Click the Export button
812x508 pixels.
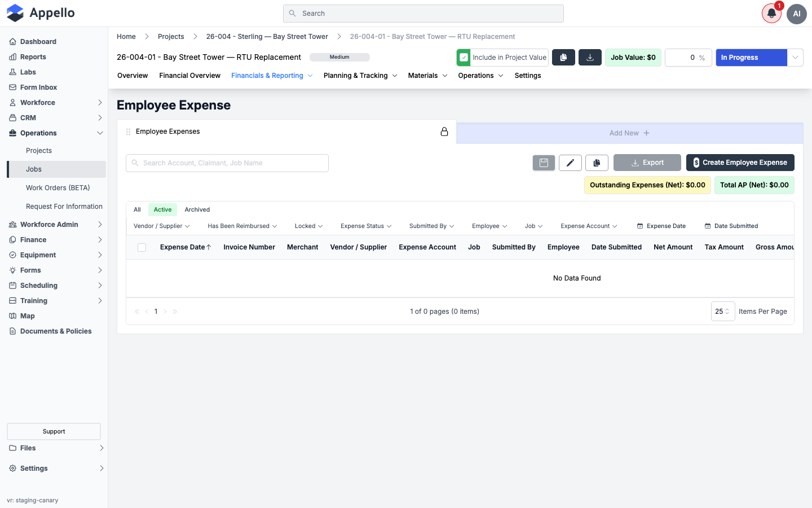point(647,163)
